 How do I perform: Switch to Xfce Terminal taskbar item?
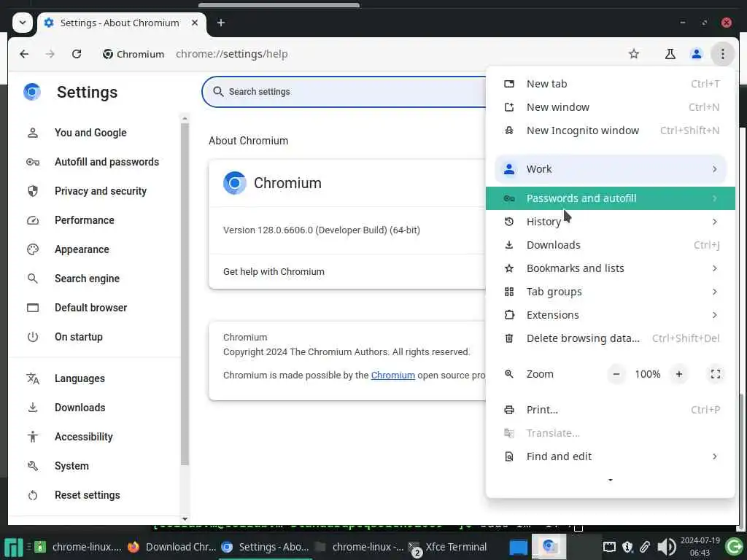click(x=448, y=547)
